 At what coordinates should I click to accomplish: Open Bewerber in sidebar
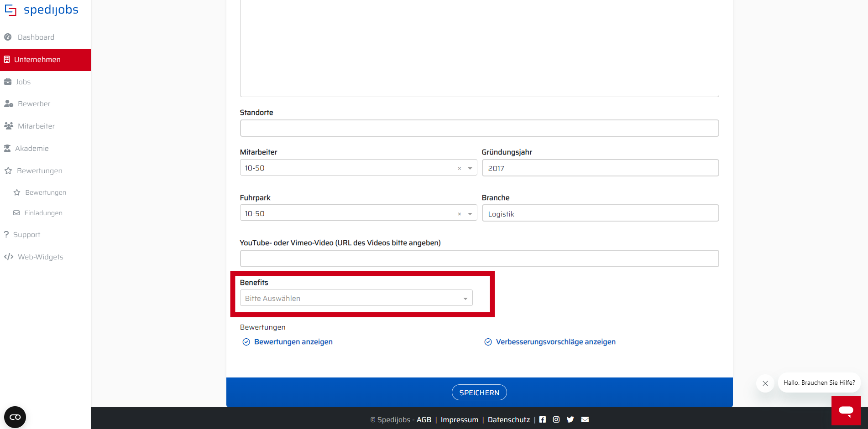click(x=34, y=103)
